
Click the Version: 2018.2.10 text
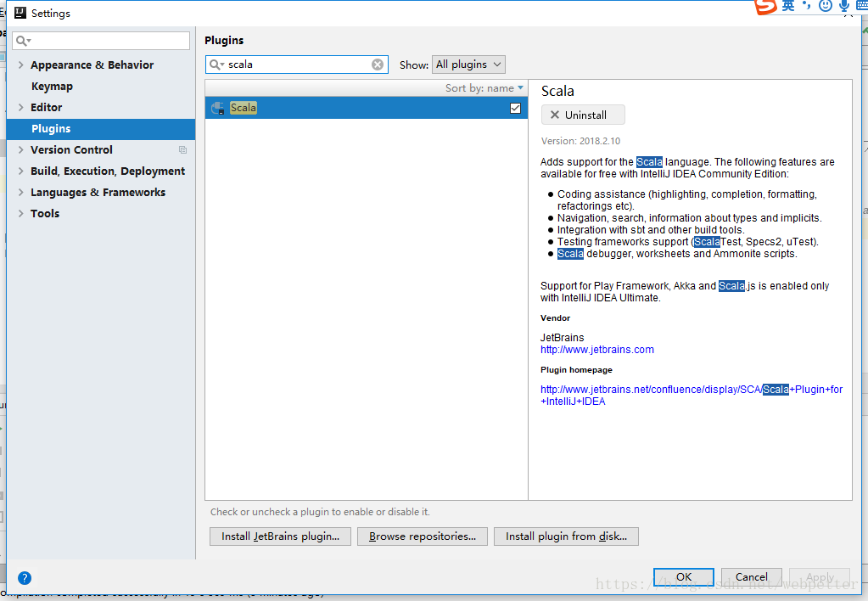pos(580,141)
